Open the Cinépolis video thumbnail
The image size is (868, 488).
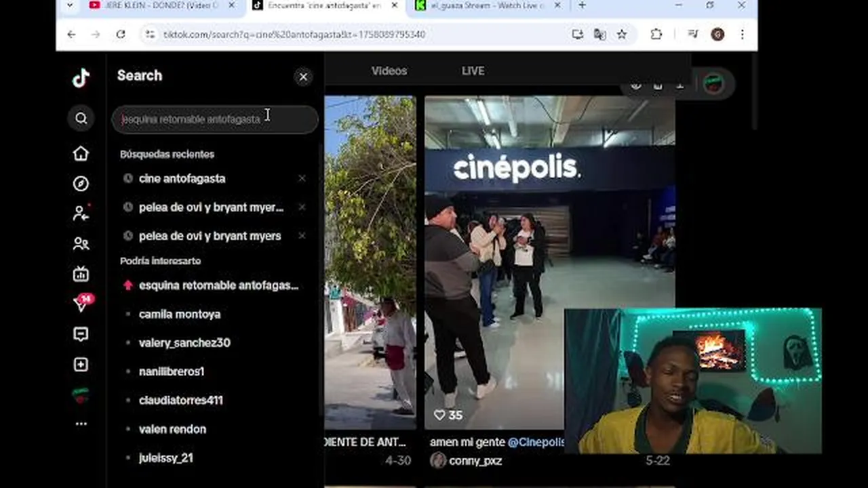[x=549, y=262]
